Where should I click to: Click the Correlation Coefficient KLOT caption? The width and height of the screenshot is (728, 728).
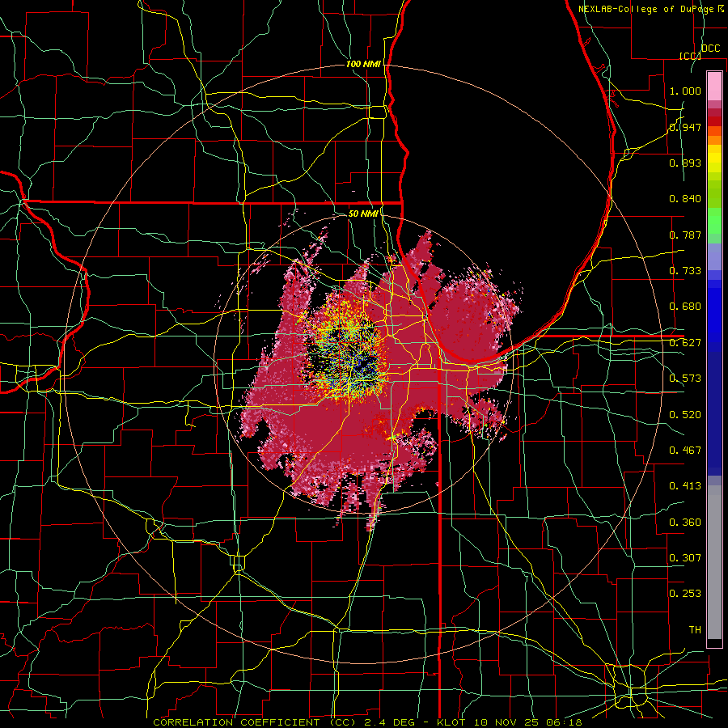pos(367,722)
